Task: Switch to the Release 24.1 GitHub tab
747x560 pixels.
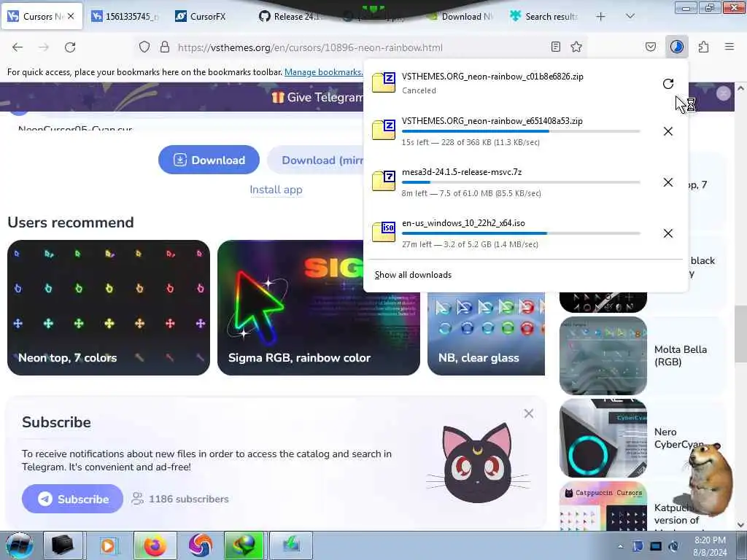Action: pos(290,16)
